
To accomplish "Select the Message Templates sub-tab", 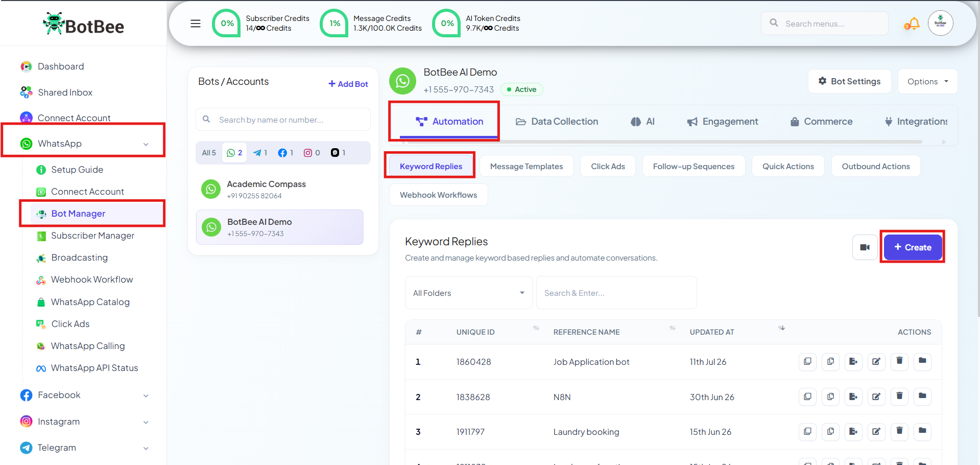I will point(527,166).
